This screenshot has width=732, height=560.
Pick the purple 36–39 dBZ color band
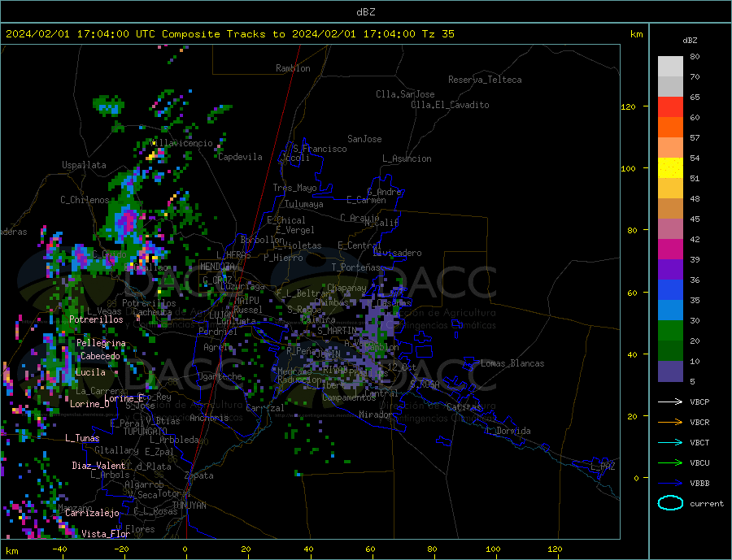click(x=670, y=270)
